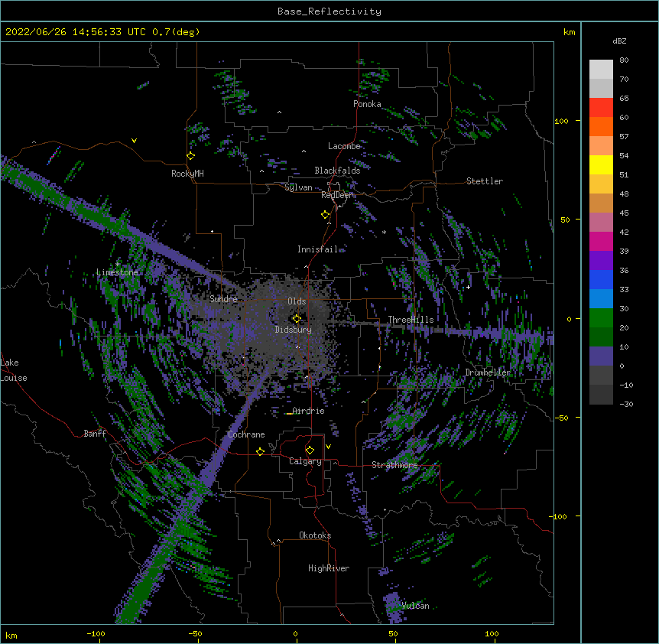This screenshot has height=644, width=659.
Task: Click the km unit label at bottom left
Action: point(11,635)
